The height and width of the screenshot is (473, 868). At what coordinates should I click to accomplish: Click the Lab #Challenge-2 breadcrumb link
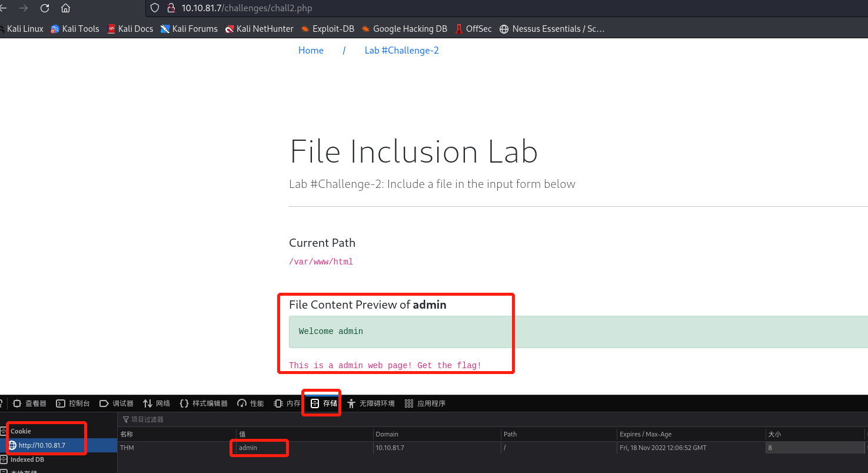(x=401, y=51)
